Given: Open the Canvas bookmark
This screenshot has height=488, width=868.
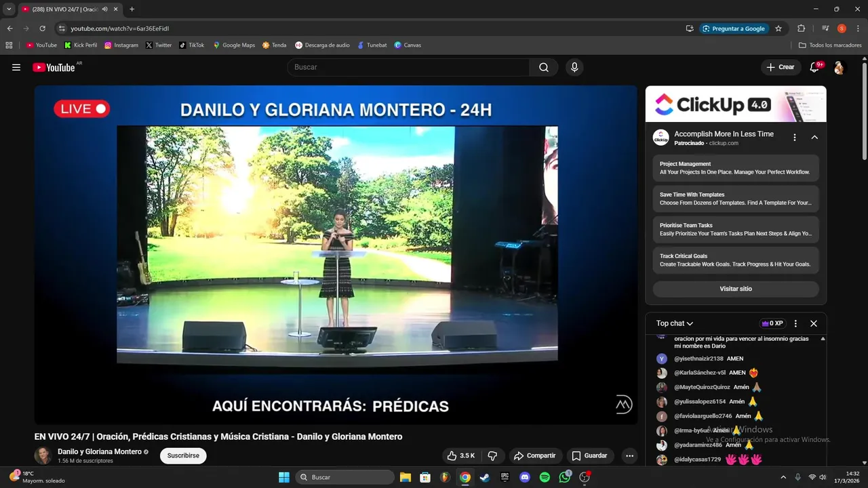Looking at the screenshot, I should coord(408,45).
